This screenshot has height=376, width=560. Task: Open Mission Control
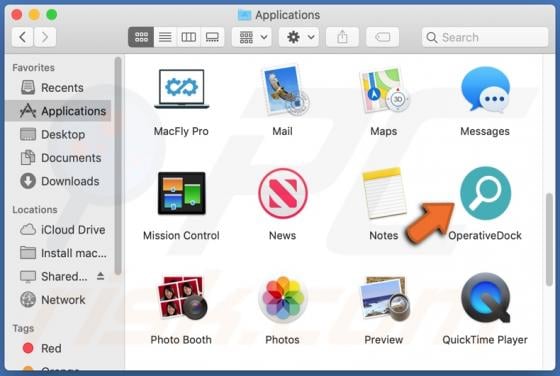coord(181,193)
